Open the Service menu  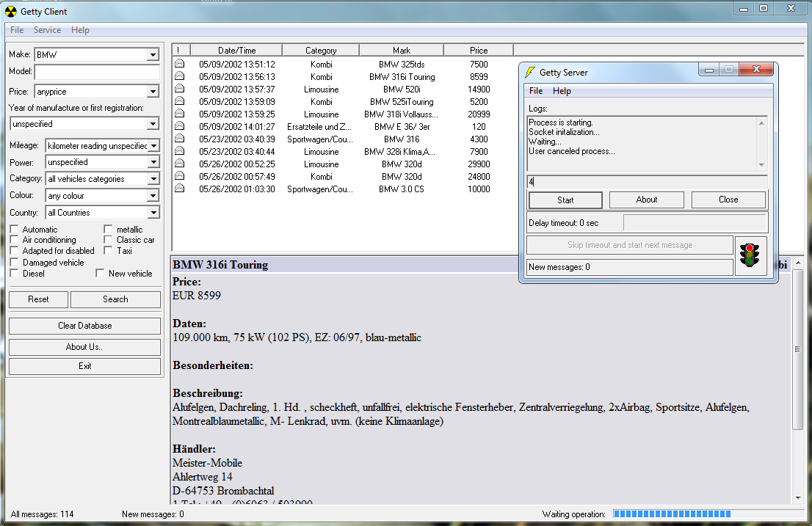[47, 30]
